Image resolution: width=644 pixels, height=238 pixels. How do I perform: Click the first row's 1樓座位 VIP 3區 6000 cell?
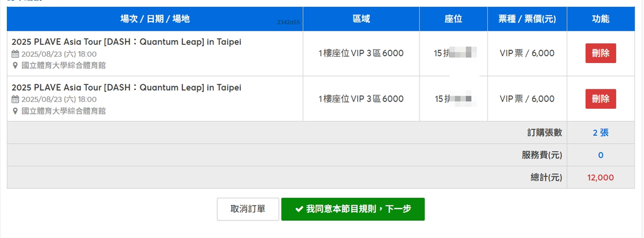[361, 54]
